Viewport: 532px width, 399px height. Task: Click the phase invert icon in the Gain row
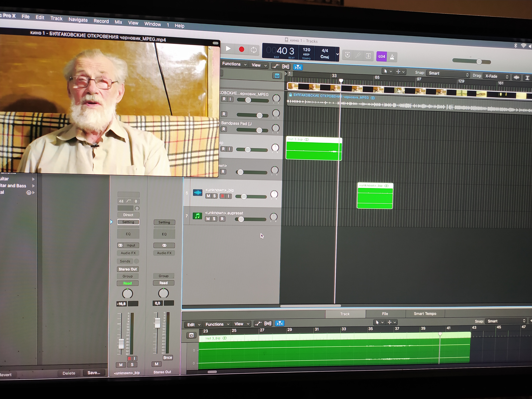tap(136, 201)
